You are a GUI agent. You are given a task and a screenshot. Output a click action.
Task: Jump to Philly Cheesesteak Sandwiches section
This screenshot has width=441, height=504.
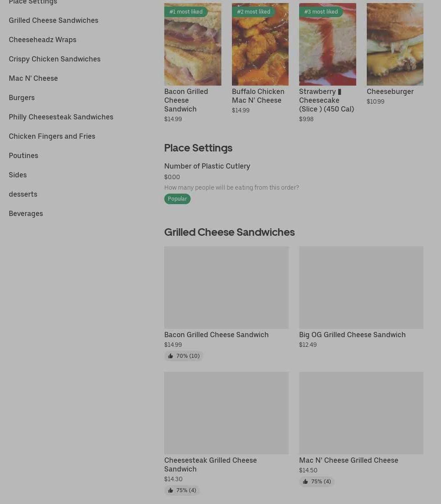tap(61, 117)
